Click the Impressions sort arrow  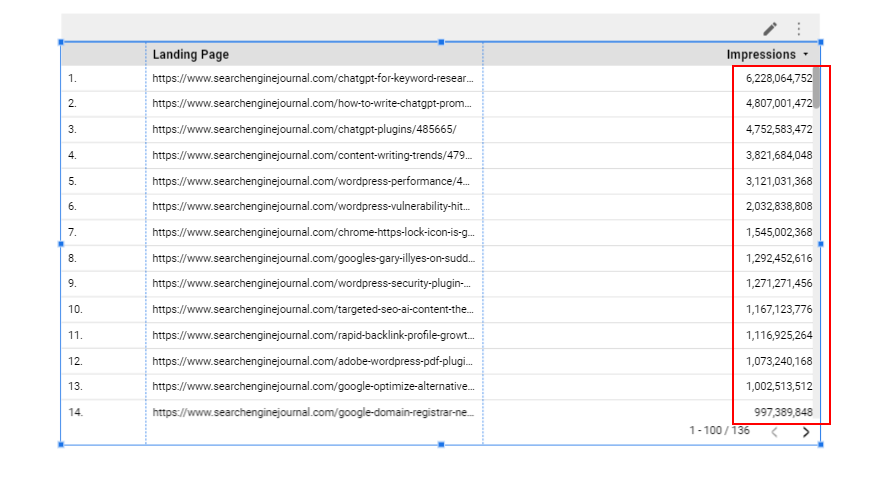(806, 55)
